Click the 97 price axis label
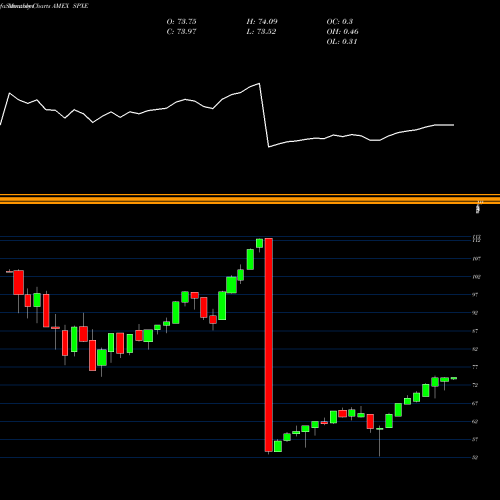Screen dimensions: 500x500 click(475, 295)
